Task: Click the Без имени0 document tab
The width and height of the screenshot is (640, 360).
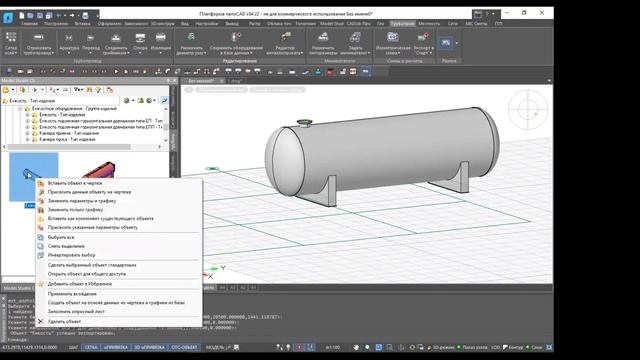Action: [x=201, y=81]
